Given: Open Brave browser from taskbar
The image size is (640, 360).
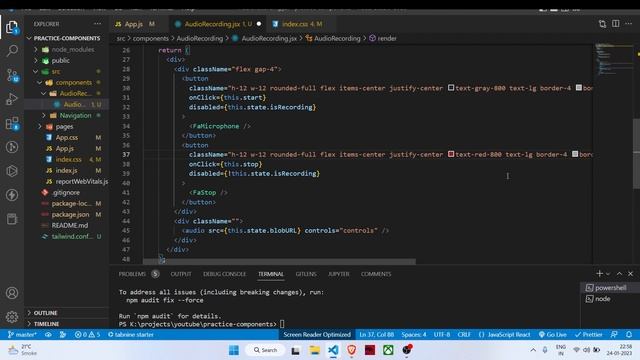Looking at the screenshot, I should [x=351, y=350].
